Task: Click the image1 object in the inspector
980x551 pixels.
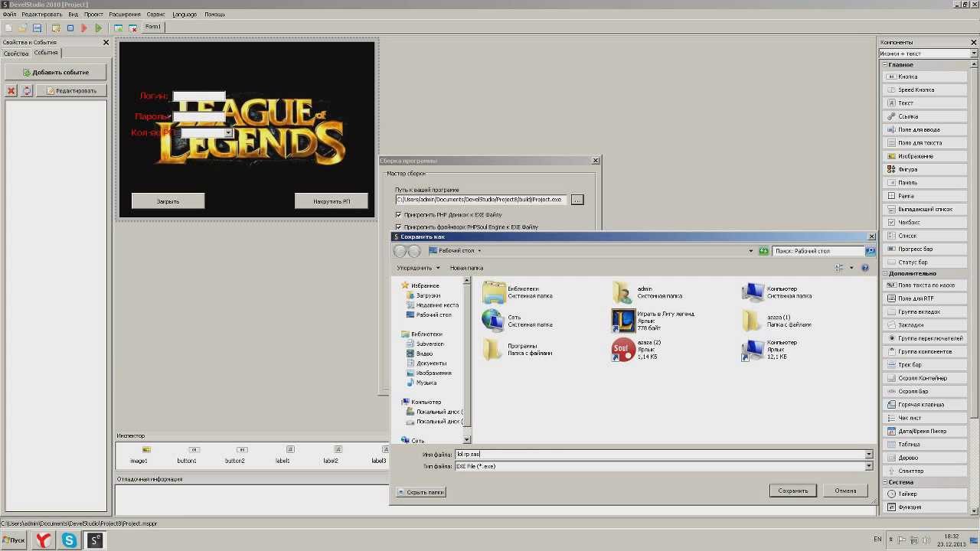Action: (139, 455)
